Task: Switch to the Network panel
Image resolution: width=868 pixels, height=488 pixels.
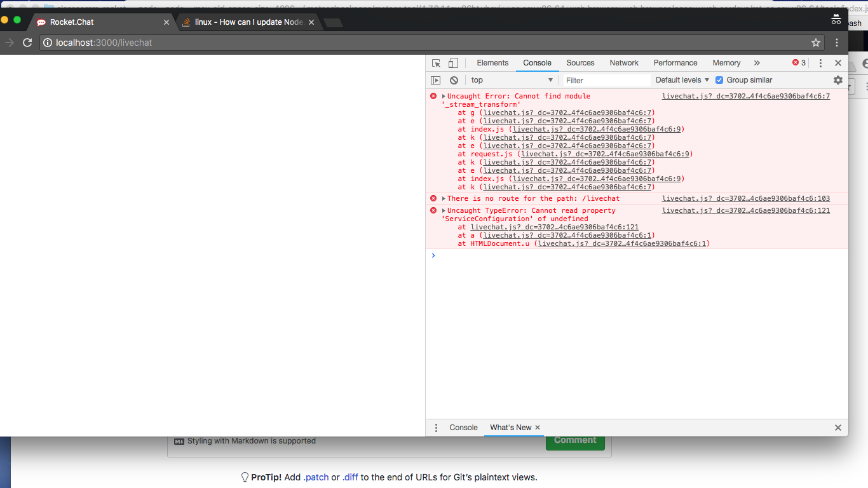Action: tap(623, 62)
